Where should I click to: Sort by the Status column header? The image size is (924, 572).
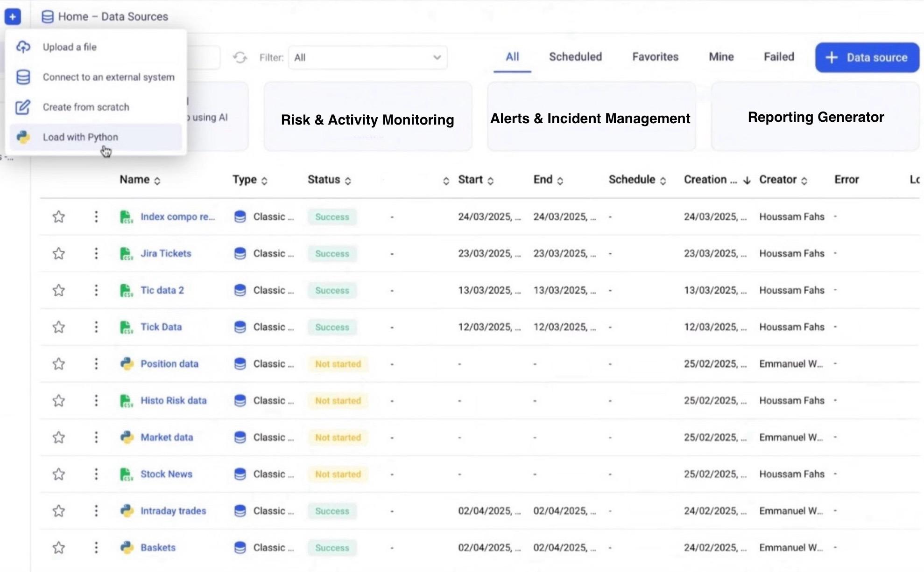point(329,180)
